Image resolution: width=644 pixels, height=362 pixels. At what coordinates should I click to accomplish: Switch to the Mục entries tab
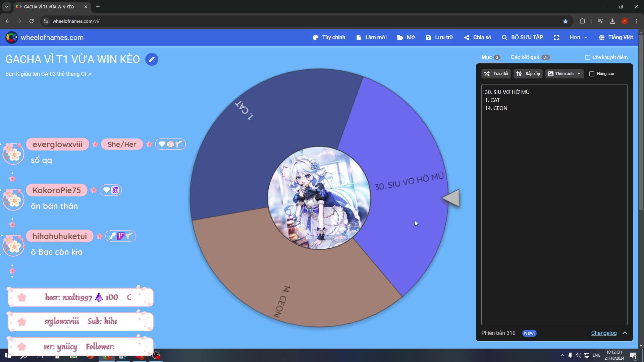pyautogui.click(x=490, y=57)
